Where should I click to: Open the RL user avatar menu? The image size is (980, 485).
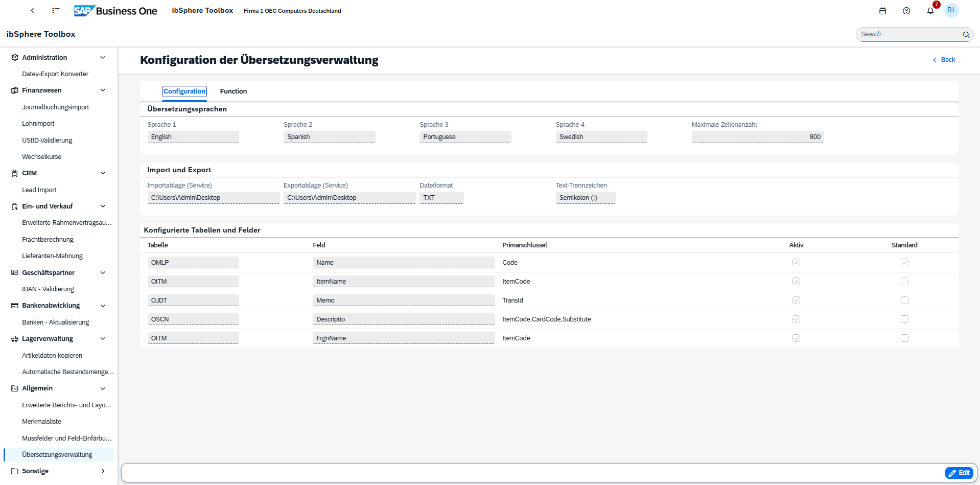click(951, 10)
